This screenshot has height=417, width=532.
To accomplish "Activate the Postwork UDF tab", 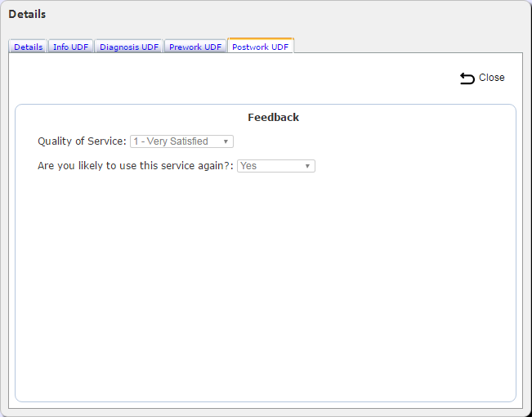I will coord(260,47).
